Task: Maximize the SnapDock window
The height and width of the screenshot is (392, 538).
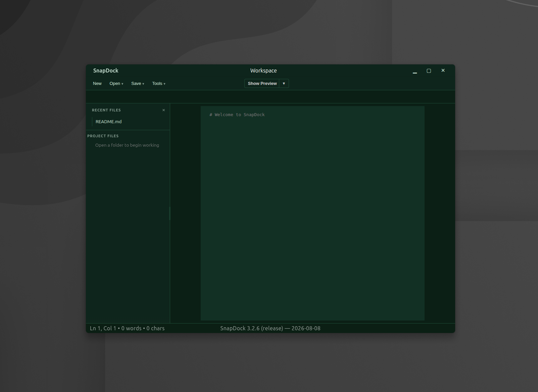Action: pos(429,71)
